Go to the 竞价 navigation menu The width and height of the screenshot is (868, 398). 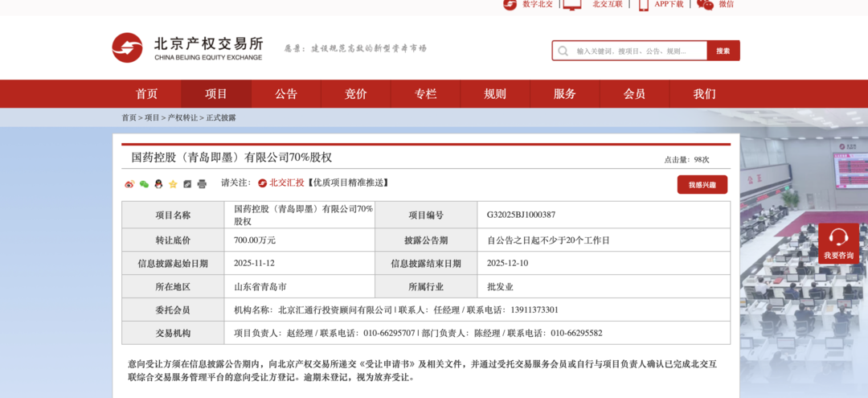pos(356,94)
